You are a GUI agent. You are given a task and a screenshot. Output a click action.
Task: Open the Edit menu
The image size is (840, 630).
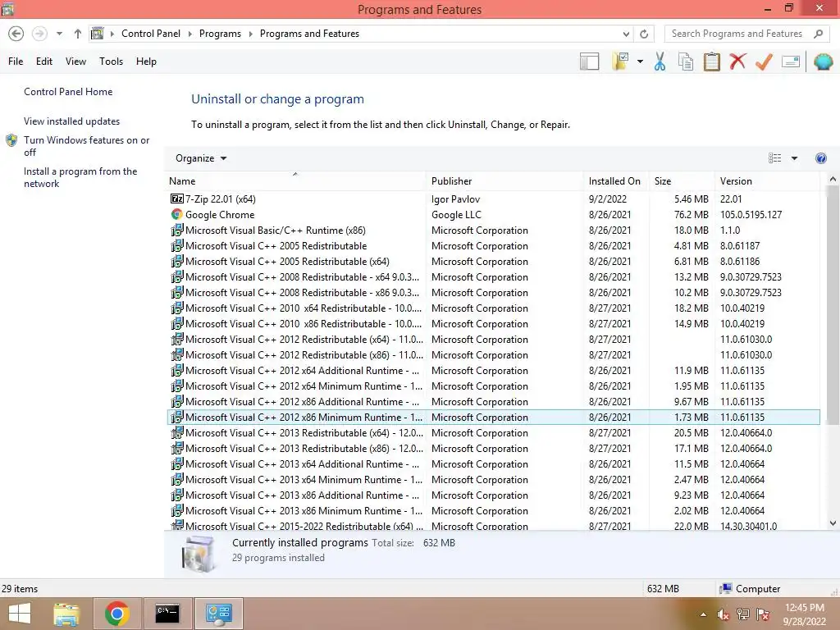coord(44,62)
